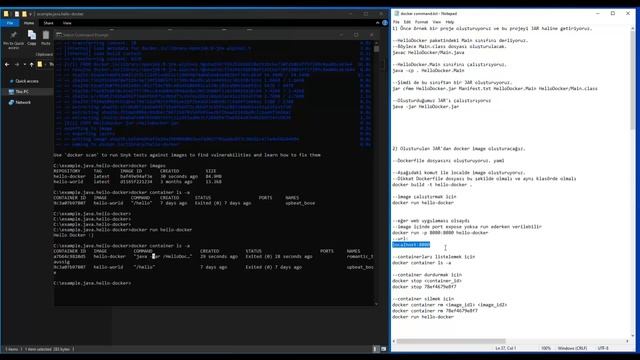Click 'Hello Docker :)' output in terminal
The image size is (640, 360).
(73, 235)
